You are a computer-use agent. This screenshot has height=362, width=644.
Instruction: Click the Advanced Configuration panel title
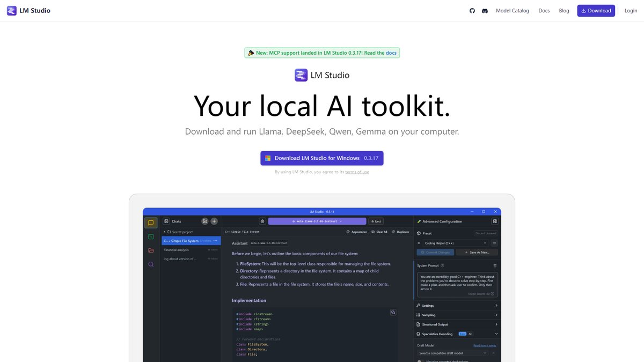442,221
